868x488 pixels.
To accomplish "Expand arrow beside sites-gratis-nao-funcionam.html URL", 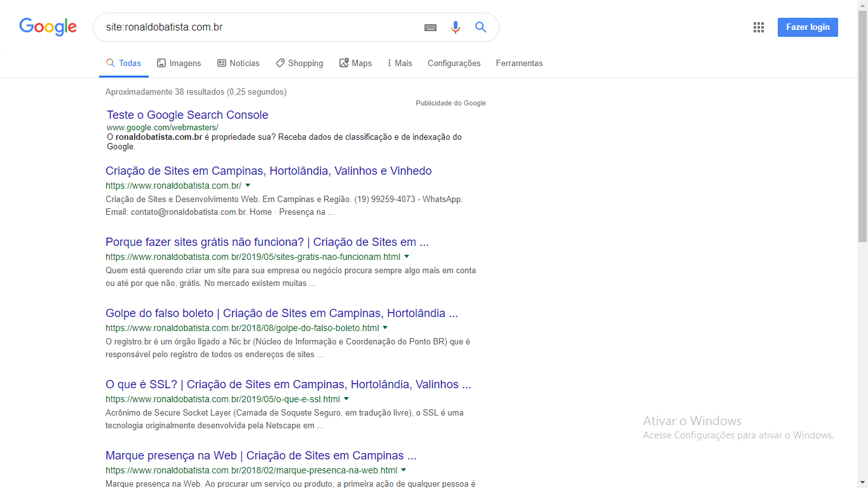I will (407, 257).
